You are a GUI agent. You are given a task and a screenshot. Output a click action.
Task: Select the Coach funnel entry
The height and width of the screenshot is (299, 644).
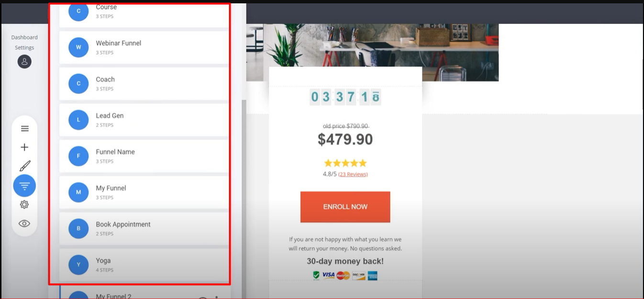coord(144,84)
